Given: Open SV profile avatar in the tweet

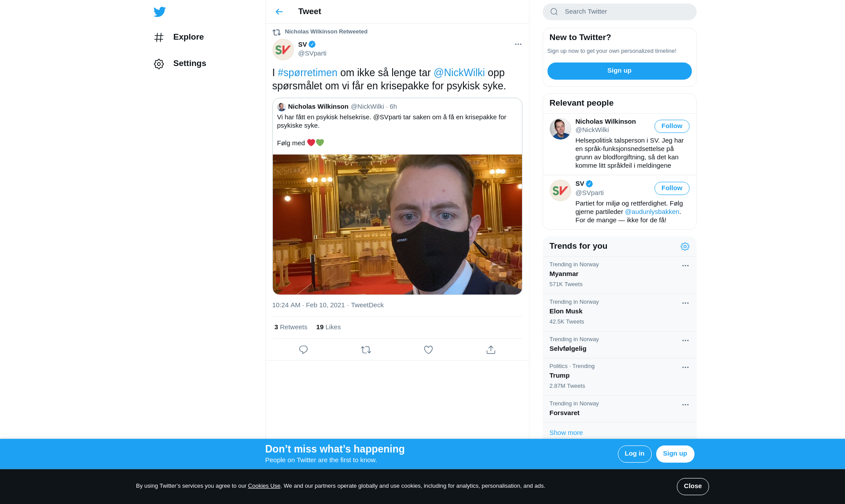Looking at the screenshot, I should tap(283, 49).
